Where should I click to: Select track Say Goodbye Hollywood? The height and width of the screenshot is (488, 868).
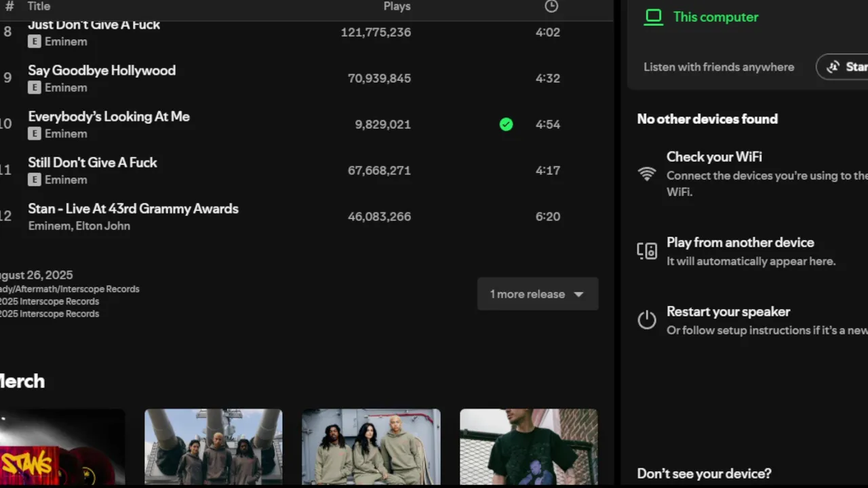102,70
